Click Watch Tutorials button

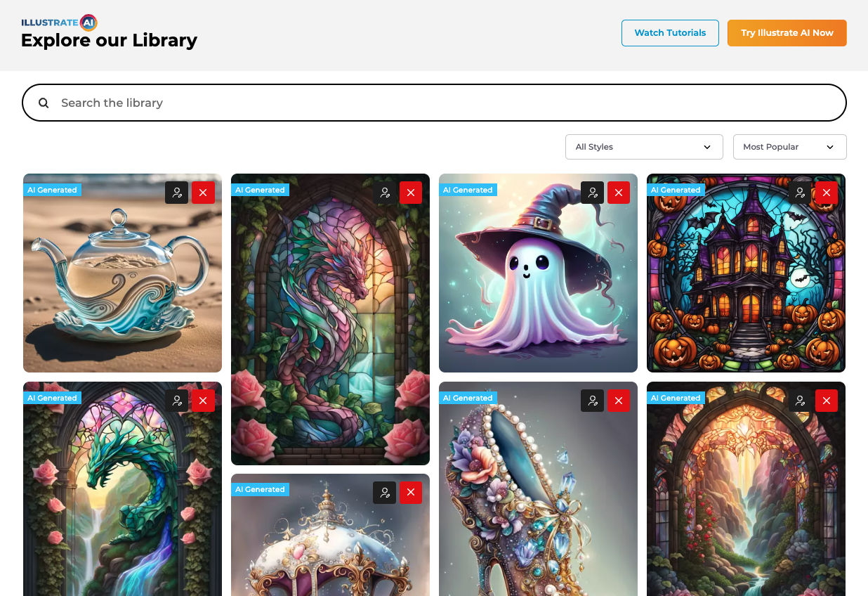coord(670,33)
